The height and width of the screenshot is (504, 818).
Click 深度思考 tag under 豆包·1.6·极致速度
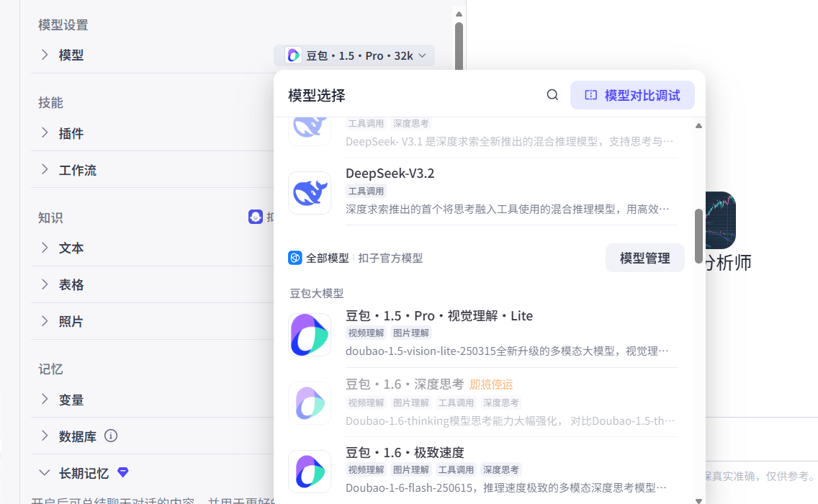[501, 469]
